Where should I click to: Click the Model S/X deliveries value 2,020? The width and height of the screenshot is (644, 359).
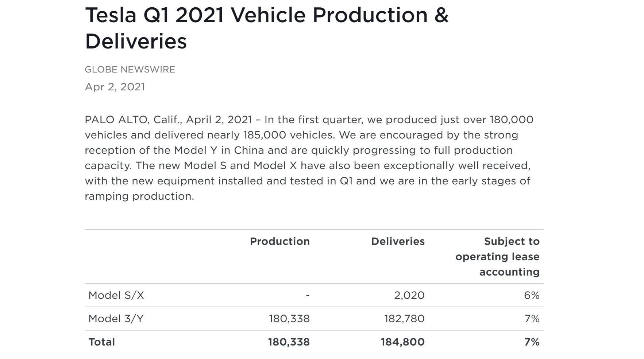click(409, 295)
